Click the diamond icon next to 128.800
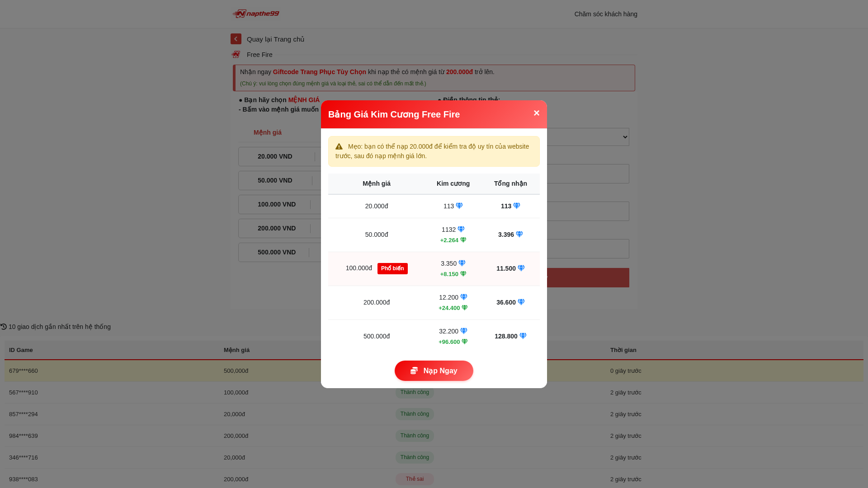This screenshot has height=488, width=868. point(523,336)
